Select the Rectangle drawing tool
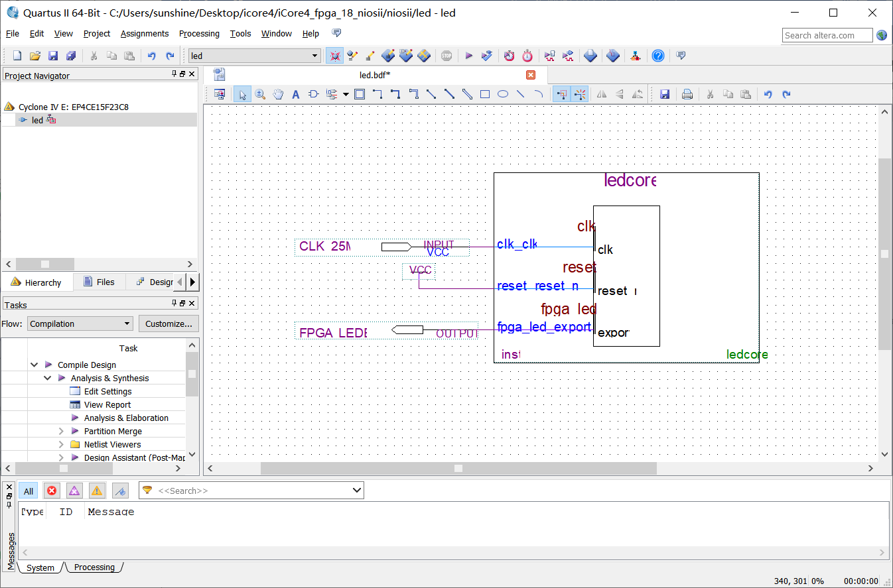The height and width of the screenshot is (588, 893). pyautogui.click(x=485, y=94)
